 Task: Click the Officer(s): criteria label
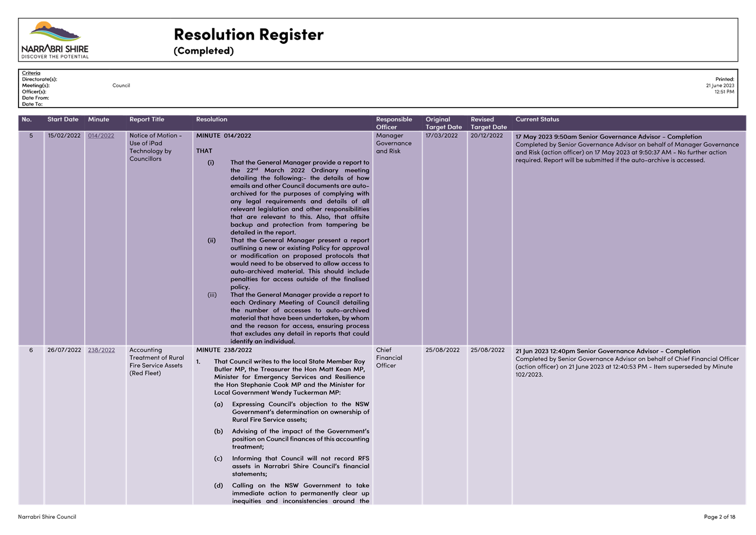[x=34, y=92]
